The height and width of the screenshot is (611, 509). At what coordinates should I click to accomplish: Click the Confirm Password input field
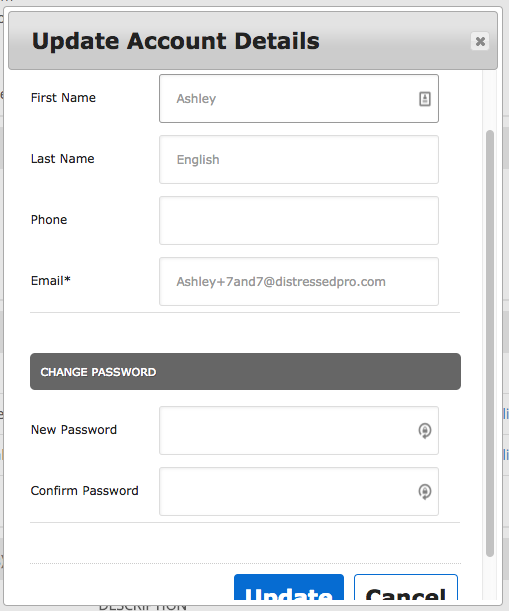tap(299, 491)
